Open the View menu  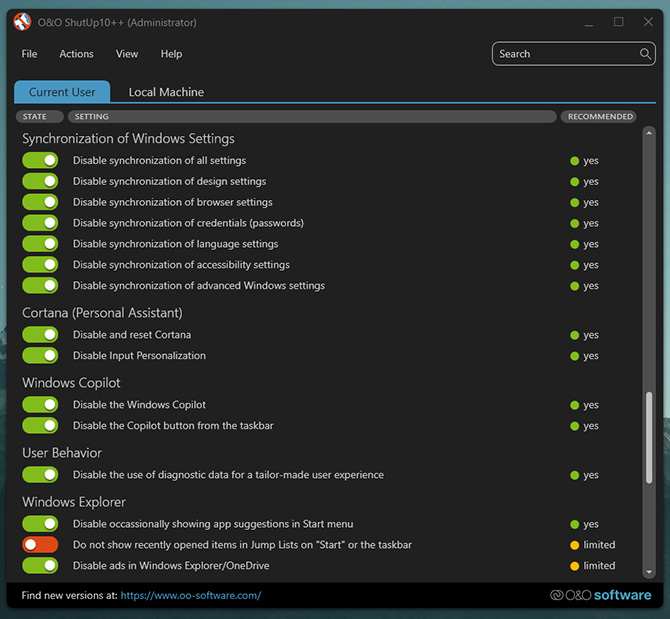127,54
